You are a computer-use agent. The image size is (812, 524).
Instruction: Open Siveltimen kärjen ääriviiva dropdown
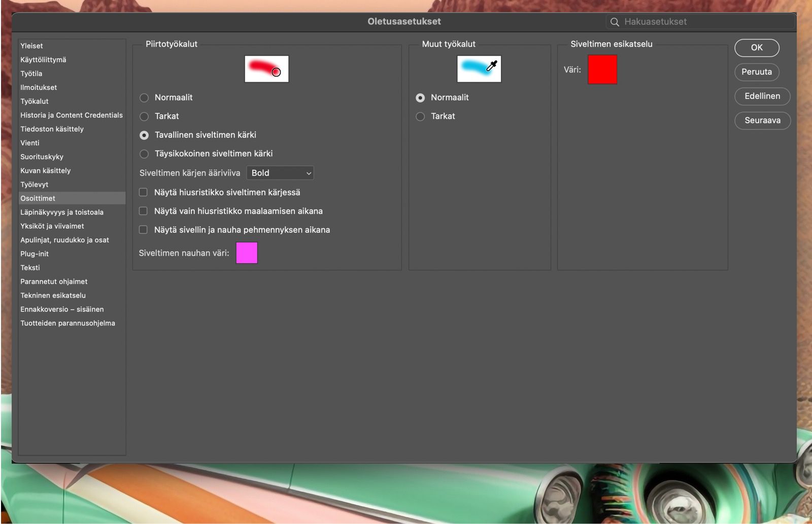tap(280, 173)
